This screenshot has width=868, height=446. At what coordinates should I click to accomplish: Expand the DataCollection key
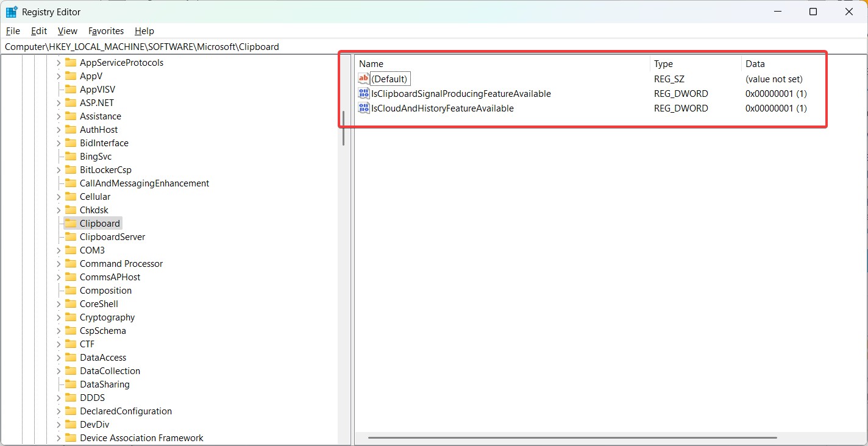click(x=59, y=370)
